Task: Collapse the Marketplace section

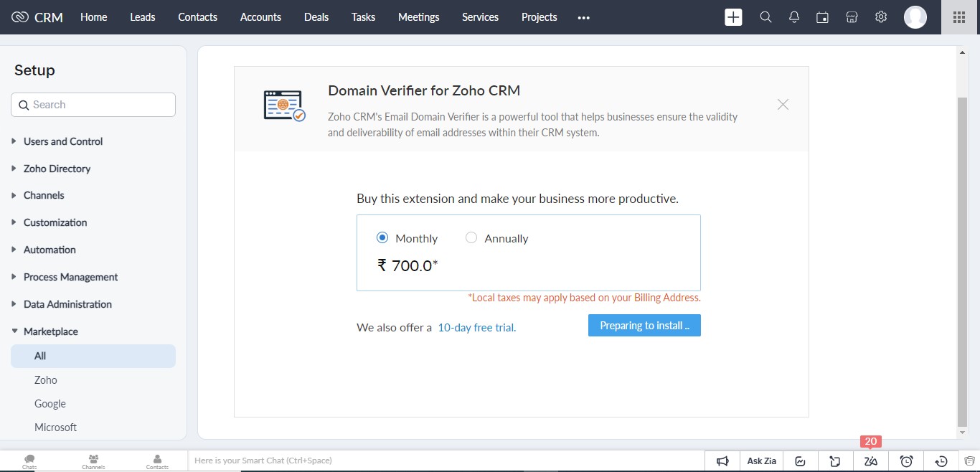Action: pos(51,331)
